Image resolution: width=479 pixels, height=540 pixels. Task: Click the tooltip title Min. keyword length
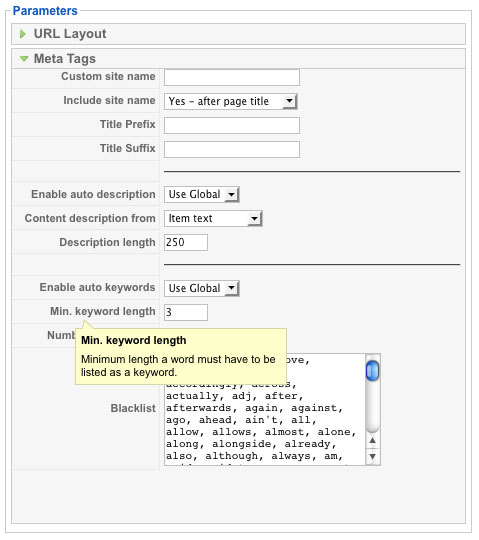pyautogui.click(x=134, y=341)
